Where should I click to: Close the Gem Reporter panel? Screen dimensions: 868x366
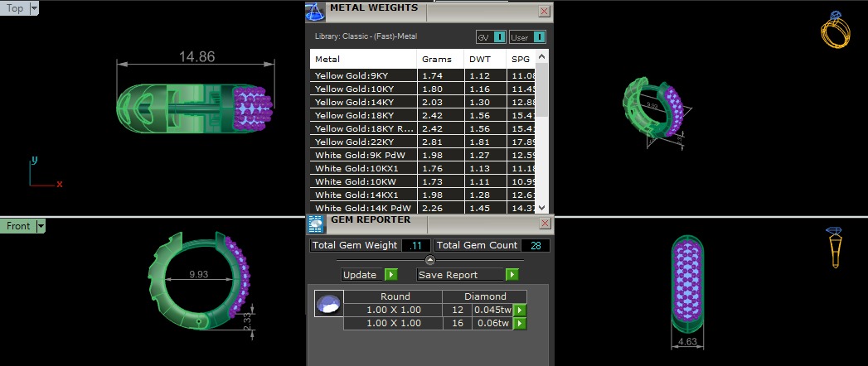[545, 224]
